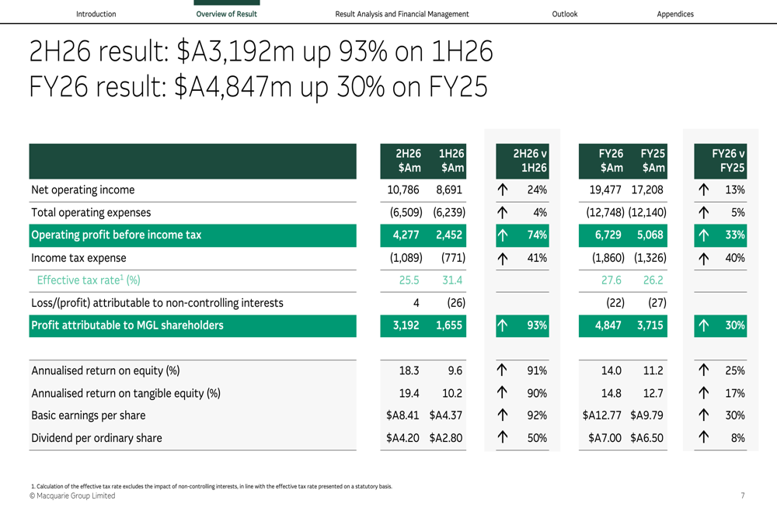
Task: Click the up arrow next to FY26 v FY25 13%
Action: [704, 190]
